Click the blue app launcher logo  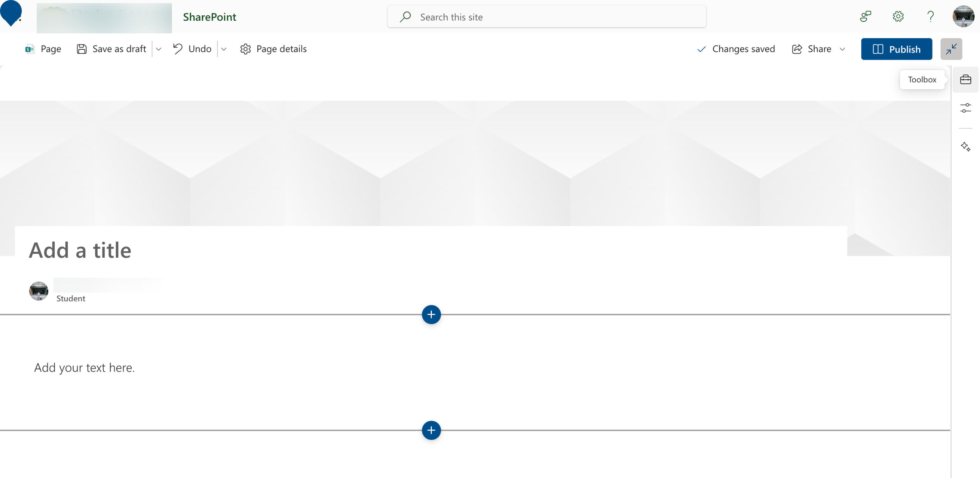click(x=11, y=13)
